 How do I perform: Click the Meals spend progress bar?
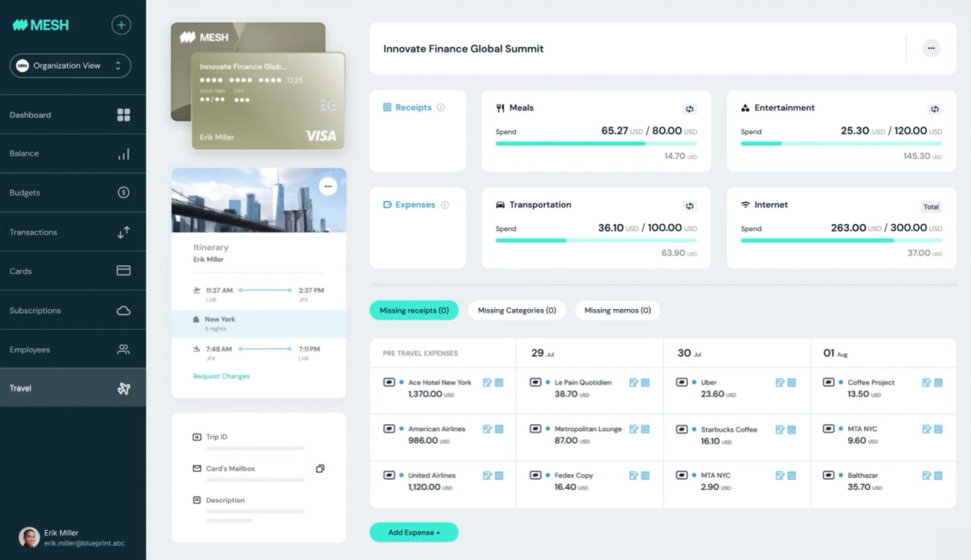(596, 144)
